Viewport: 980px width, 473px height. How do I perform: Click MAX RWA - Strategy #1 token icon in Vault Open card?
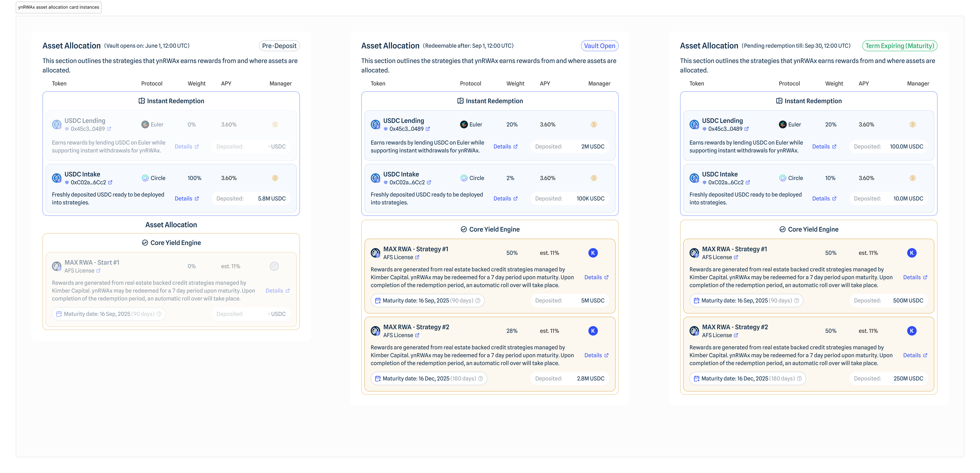[x=375, y=253]
